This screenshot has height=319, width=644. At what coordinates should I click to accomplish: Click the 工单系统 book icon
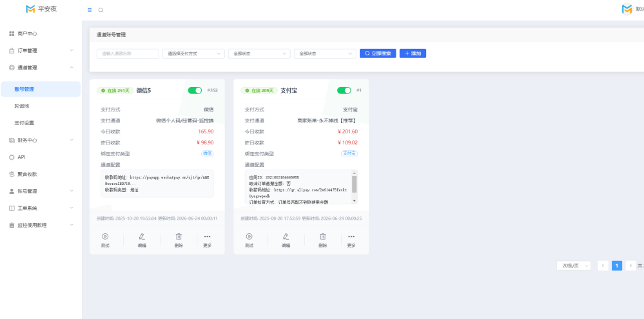coord(12,208)
